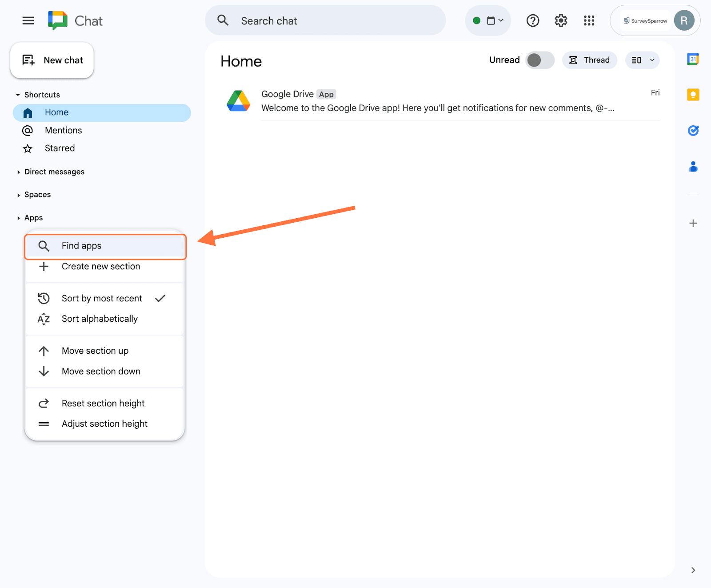
Task: Open the main menu hamburger icon
Action: click(28, 20)
